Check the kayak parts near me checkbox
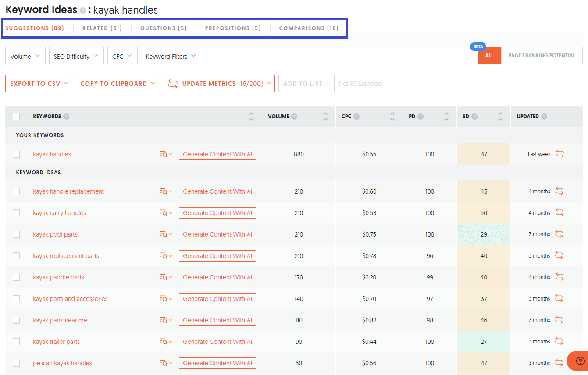The width and height of the screenshot is (588, 375). pos(16,320)
